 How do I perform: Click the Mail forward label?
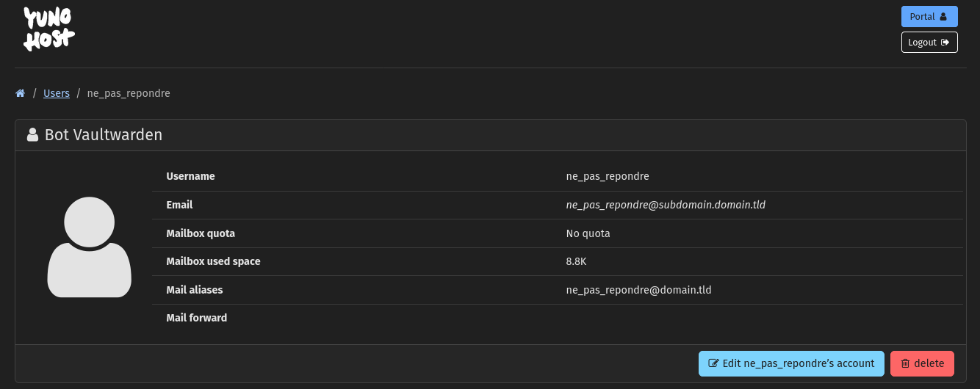pyautogui.click(x=196, y=318)
